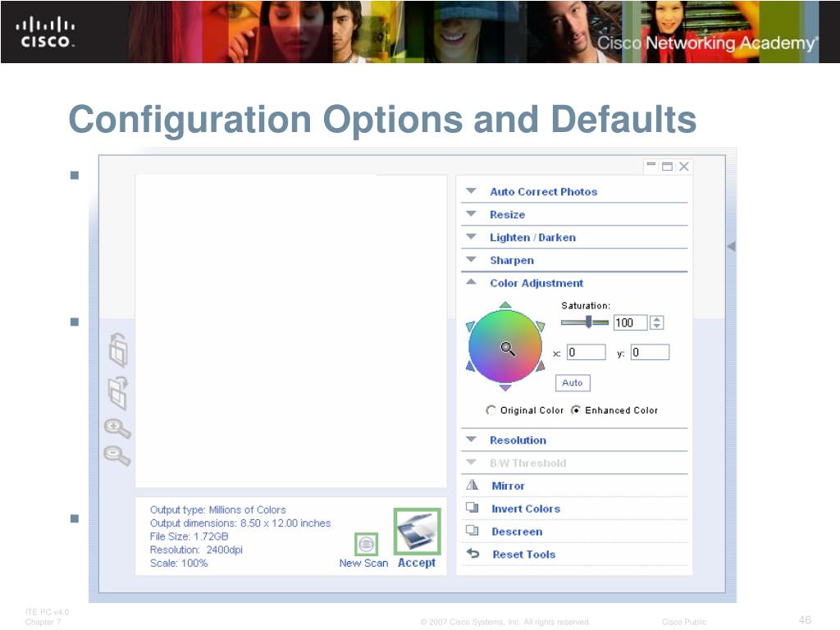Click the x color offset field
The width and height of the screenshot is (840, 630).
tap(586, 353)
